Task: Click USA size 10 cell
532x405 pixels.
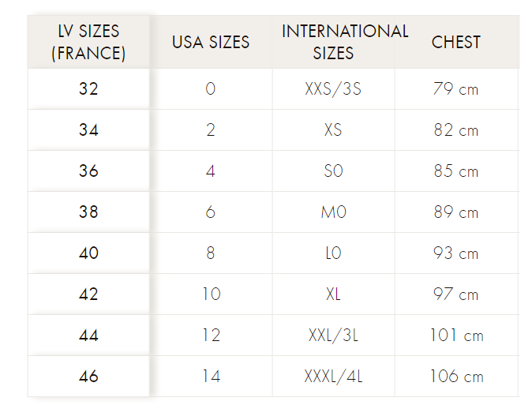Action: (211, 294)
